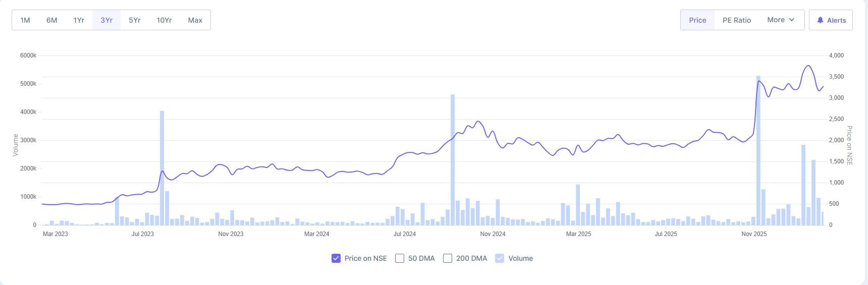Click the Nov 2024 x-axis label
Viewport: 868px width, 285px height.
[x=493, y=234]
